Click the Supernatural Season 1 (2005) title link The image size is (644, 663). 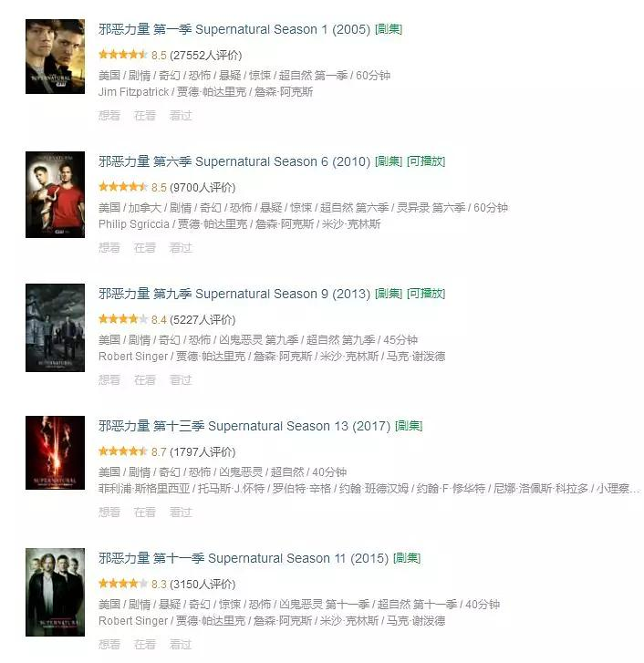234,29
